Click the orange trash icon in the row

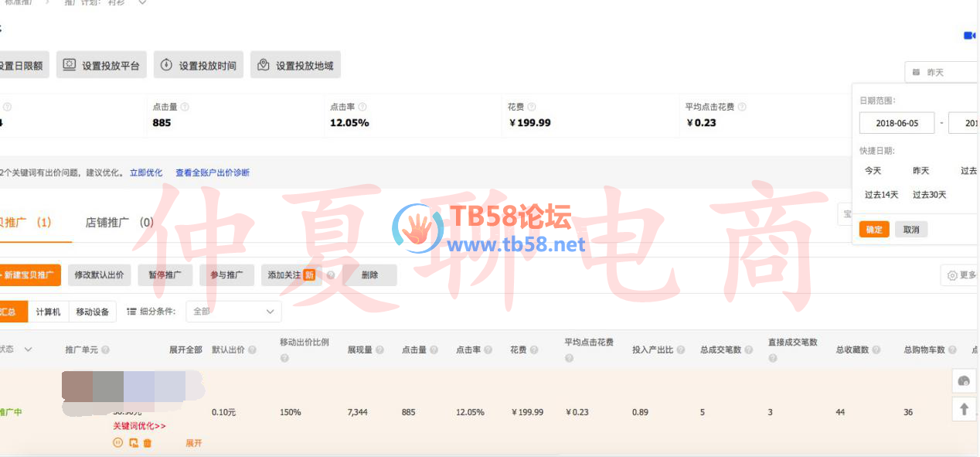click(x=148, y=443)
